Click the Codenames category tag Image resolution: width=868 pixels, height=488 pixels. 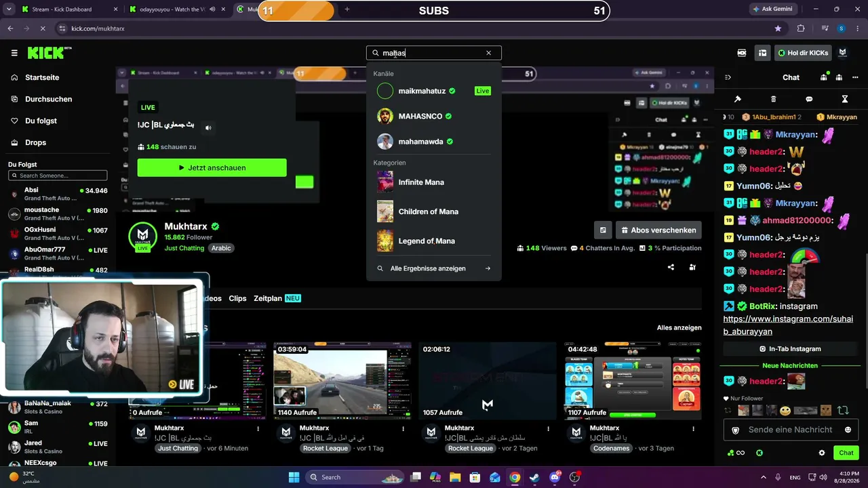coord(610,448)
